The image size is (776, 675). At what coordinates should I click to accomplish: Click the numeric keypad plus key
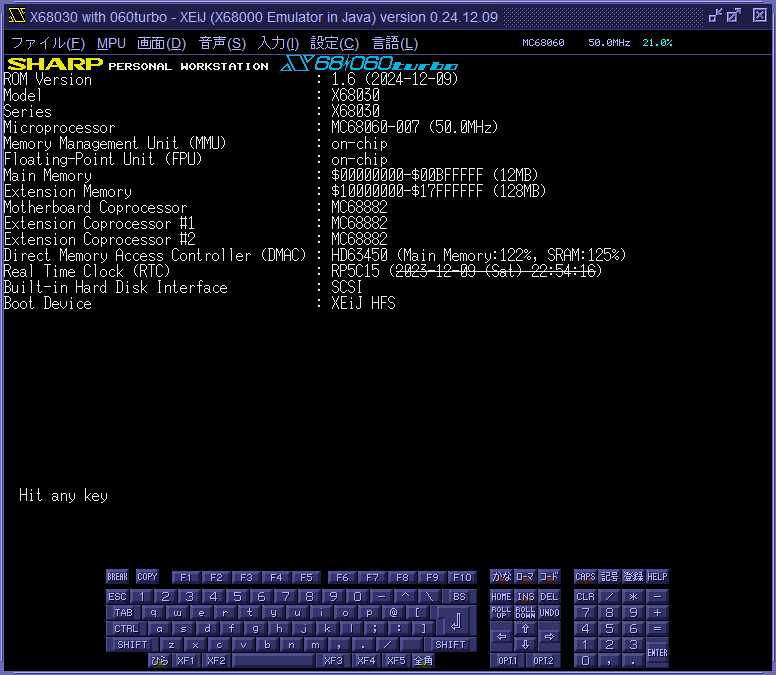tap(657, 613)
